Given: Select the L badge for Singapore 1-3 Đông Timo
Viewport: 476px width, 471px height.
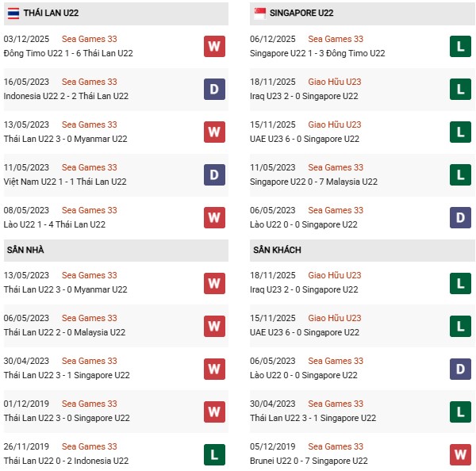Looking at the screenshot, I should click(460, 46).
